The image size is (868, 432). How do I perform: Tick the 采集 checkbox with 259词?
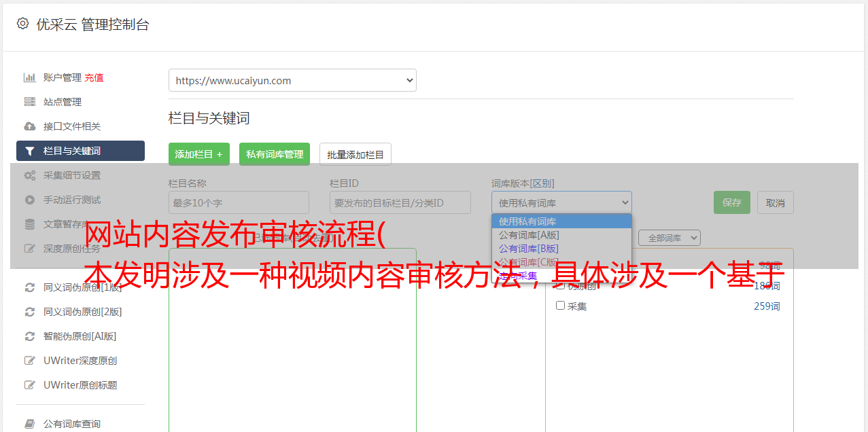pos(561,306)
